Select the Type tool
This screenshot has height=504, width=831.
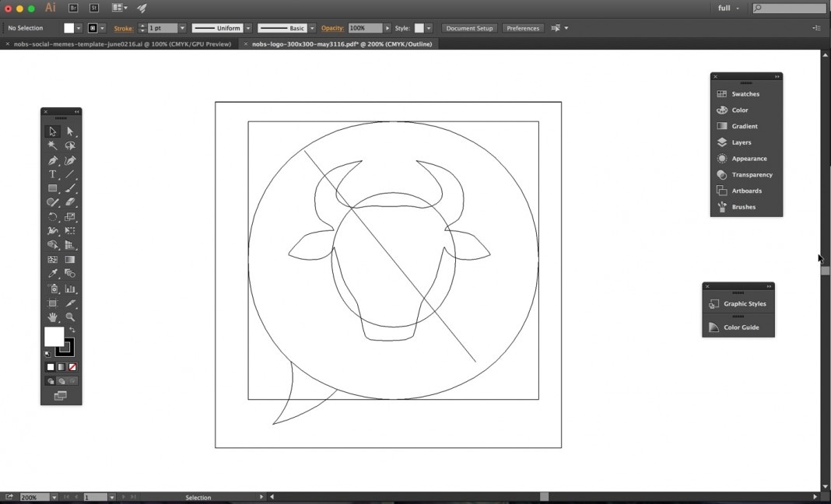coord(52,174)
